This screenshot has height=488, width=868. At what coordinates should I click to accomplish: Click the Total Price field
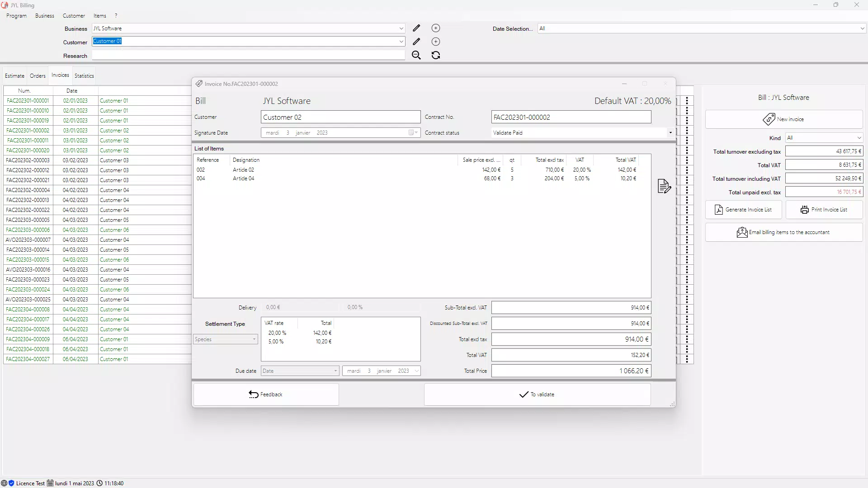pos(571,371)
